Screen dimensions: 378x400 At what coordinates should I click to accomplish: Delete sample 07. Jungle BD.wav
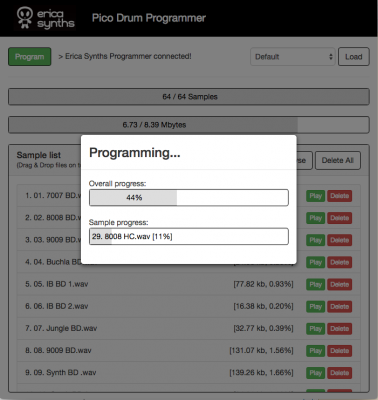(339, 329)
